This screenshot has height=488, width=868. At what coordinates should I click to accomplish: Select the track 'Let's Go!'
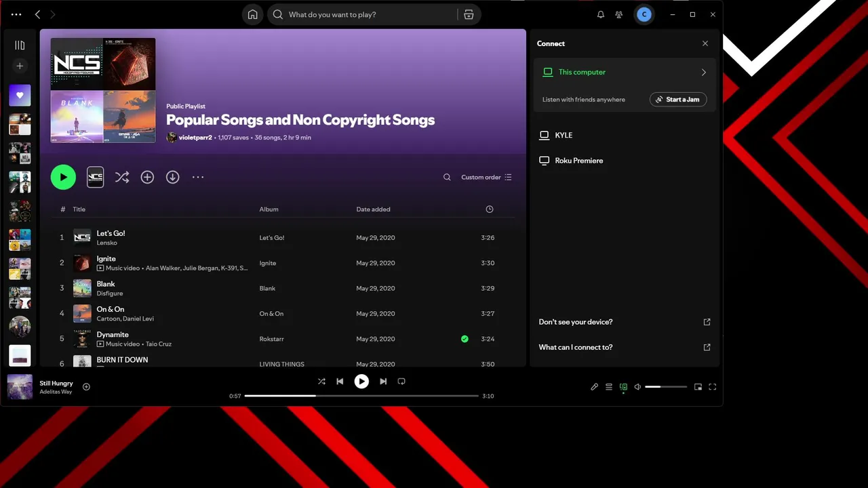click(111, 233)
